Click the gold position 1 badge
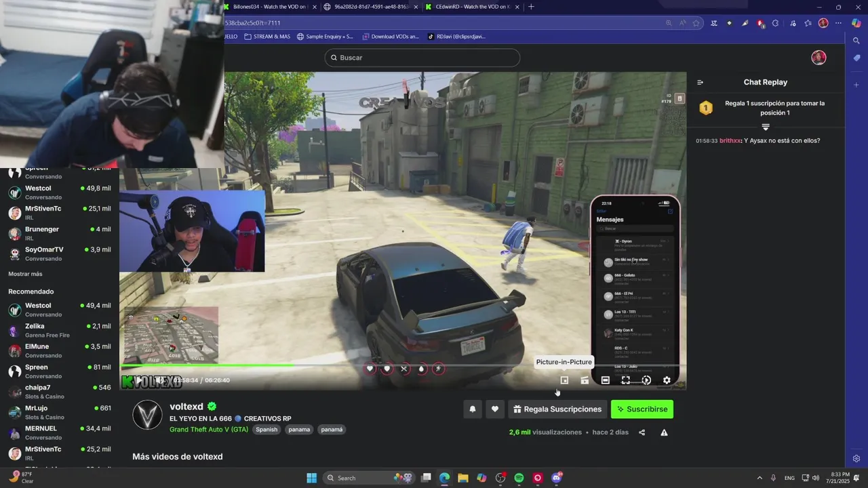The height and width of the screenshot is (488, 868). [706, 108]
